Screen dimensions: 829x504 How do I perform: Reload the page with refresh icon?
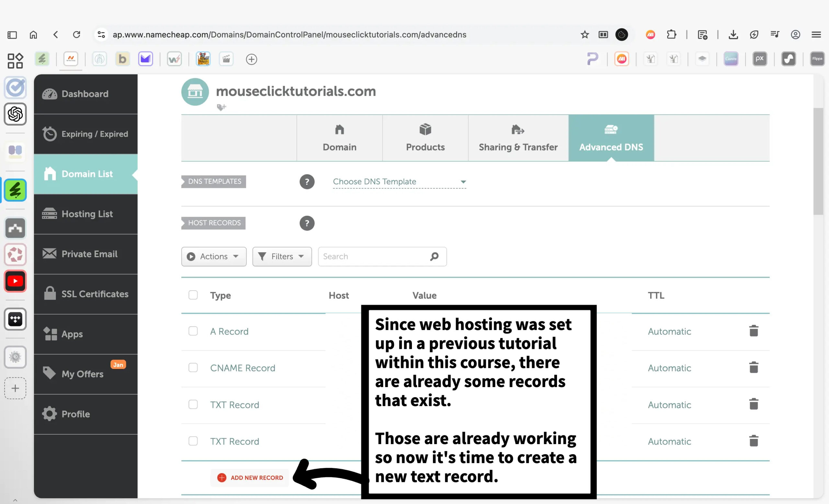coord(77,35)
